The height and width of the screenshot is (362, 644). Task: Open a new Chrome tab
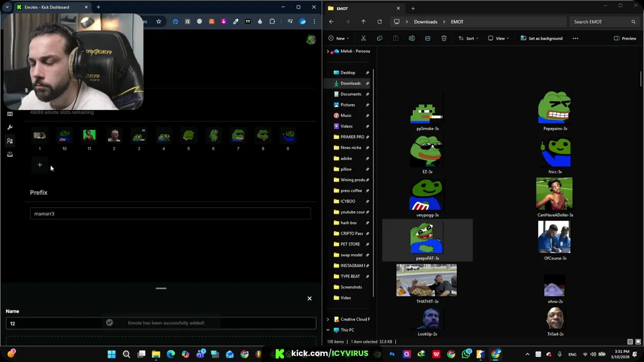point(98,7)
